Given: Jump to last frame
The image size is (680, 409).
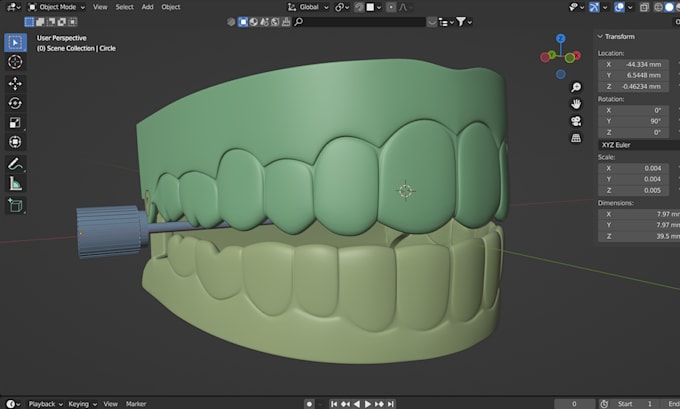Looking at the screenshot, I should [390, 404].
